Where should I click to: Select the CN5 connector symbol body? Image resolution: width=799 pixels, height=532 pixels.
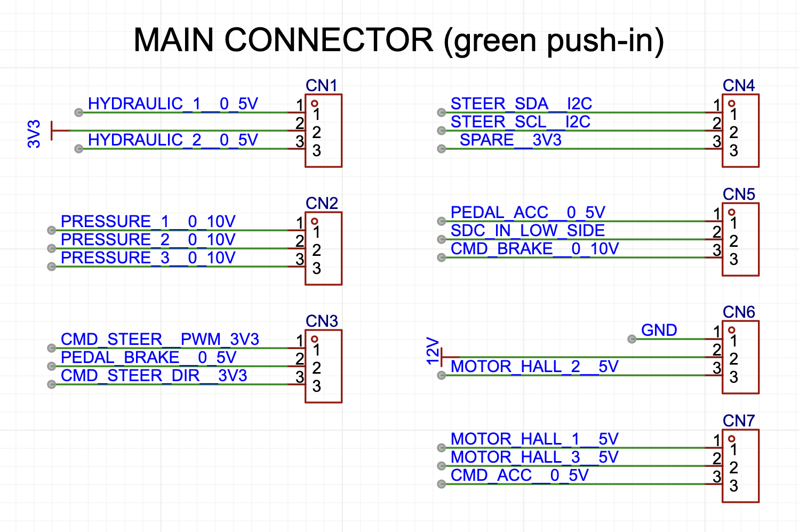[x=740, y=239]
